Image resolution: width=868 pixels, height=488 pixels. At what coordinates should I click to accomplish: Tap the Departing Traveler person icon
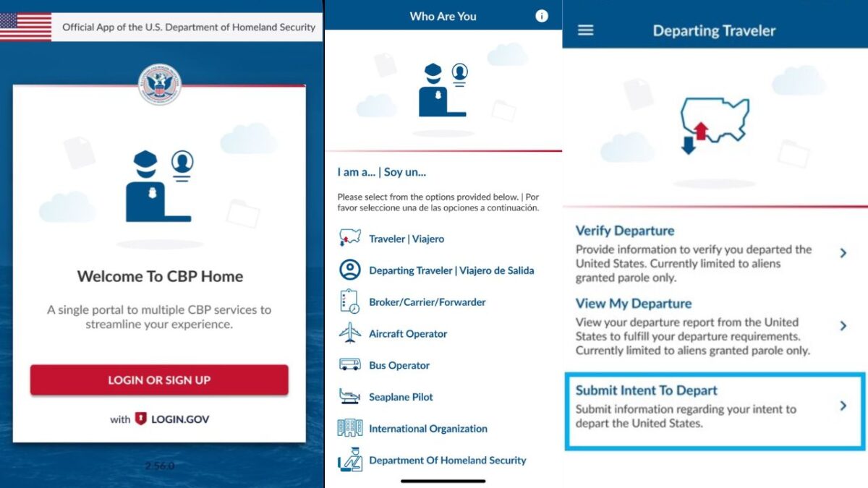pos(350,270)
